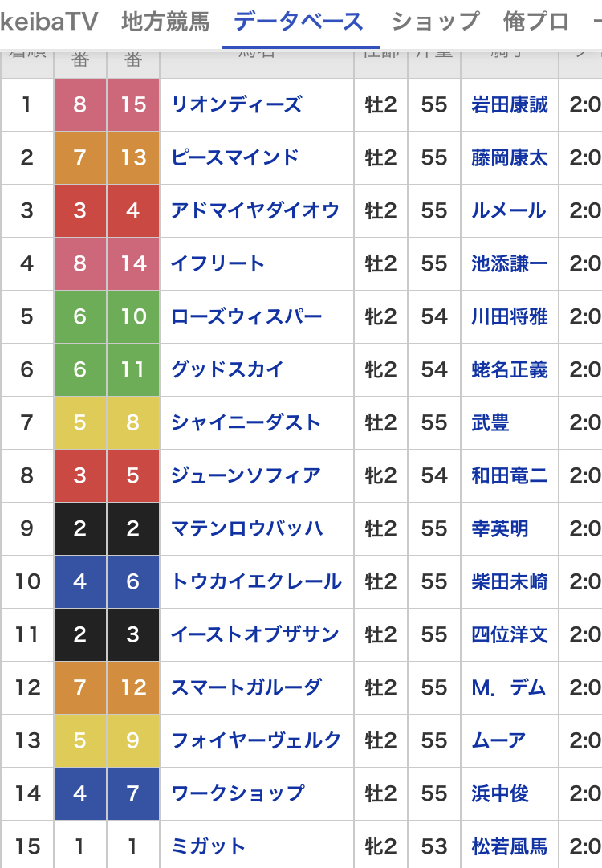Open the ショップ menu item
The height and width of the screenshot is (868, 602).
(x=436, y=22)
